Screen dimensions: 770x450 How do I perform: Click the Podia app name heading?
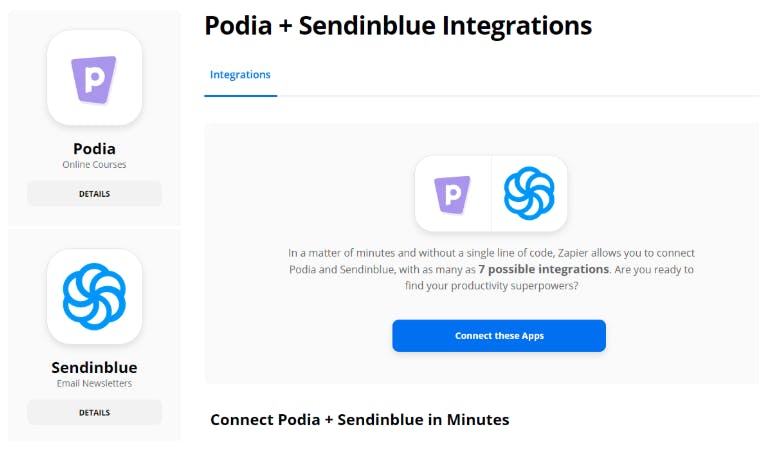tap(94, 148)
